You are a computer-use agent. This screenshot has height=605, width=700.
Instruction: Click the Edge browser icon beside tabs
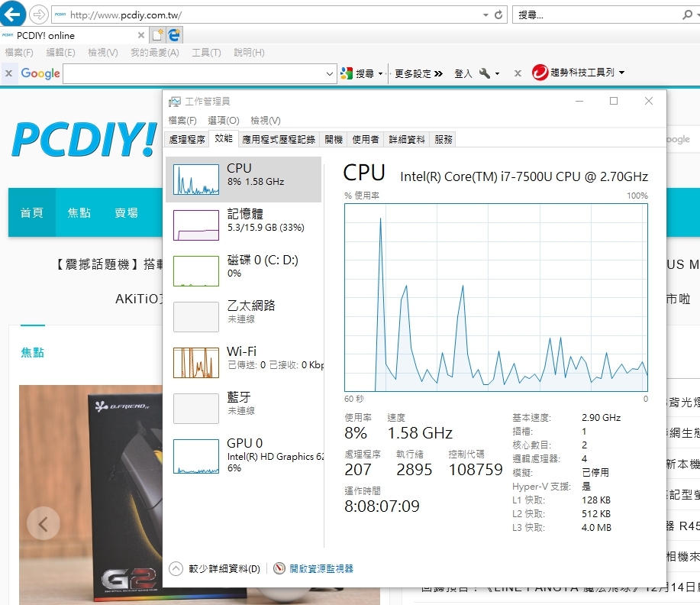[174, 35]
